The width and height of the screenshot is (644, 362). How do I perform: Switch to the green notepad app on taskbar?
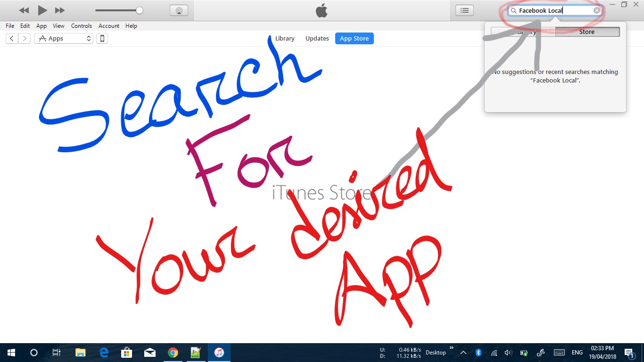point(196,353)
